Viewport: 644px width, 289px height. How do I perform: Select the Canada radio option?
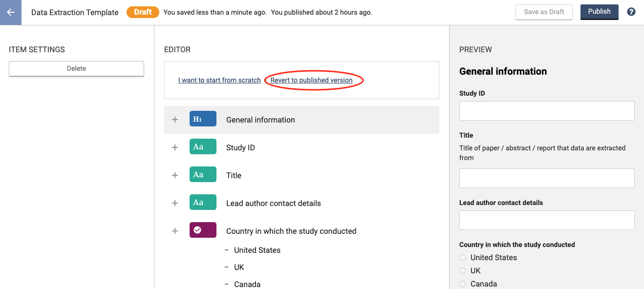[463, 284]
